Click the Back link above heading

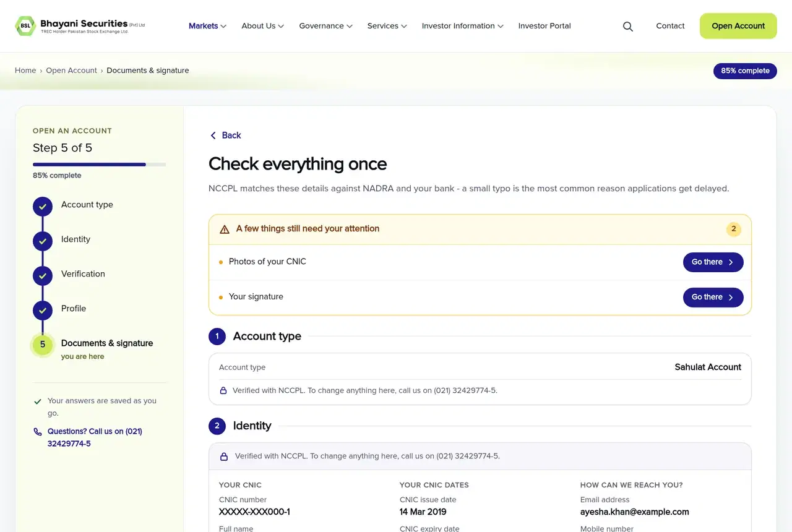point(225,135)
